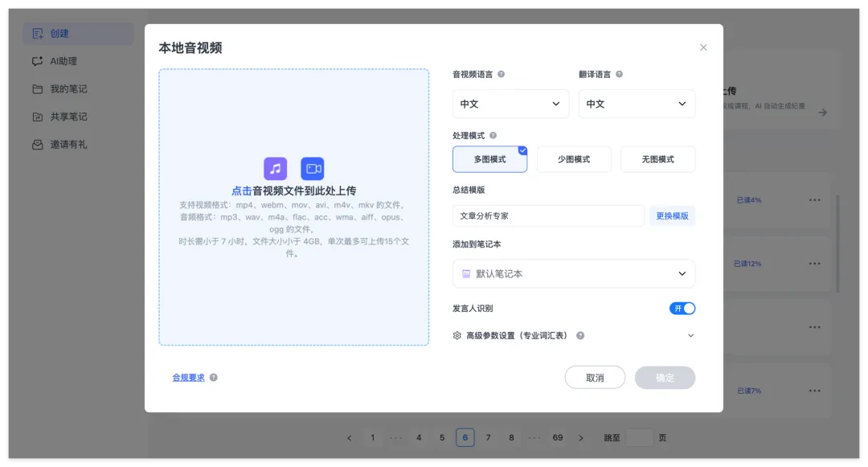Open 共享笔记 in sidebar

(x=78, y=117)
